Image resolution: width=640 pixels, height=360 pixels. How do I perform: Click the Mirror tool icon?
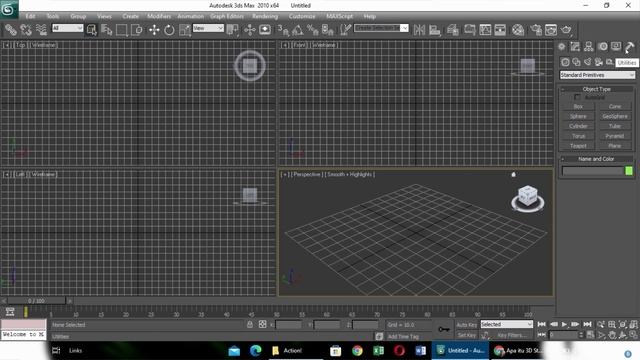pyautogui.click(x=419, y=30)
